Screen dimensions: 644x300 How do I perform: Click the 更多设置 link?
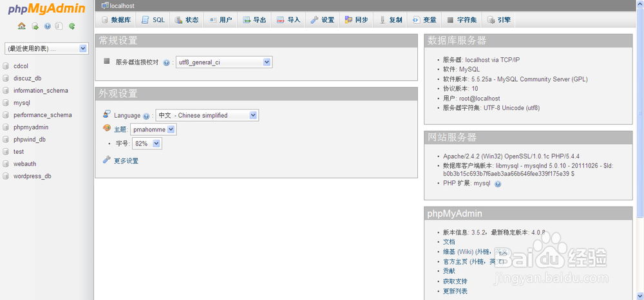tap(126, 161)
